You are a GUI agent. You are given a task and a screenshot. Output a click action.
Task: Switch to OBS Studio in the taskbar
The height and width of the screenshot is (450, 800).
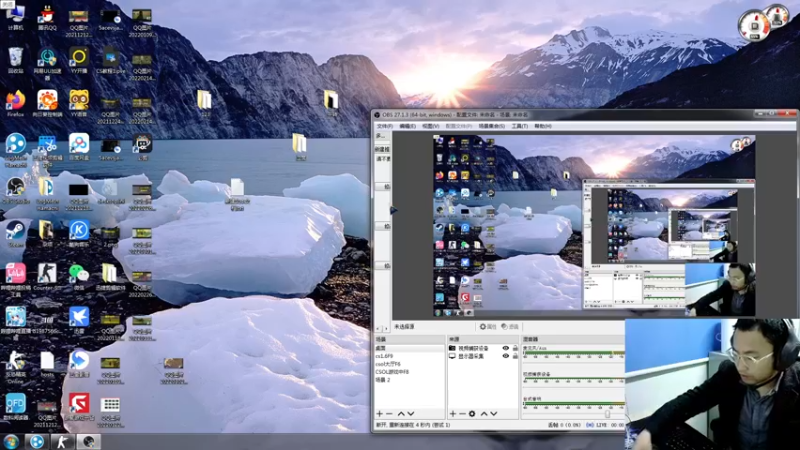click(89, 441)
